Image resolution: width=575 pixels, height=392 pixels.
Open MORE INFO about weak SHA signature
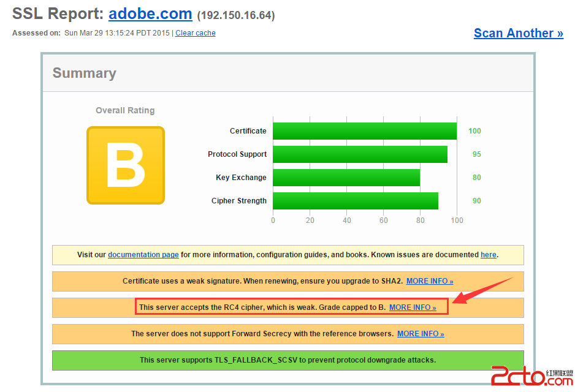(x=429, y=281)
